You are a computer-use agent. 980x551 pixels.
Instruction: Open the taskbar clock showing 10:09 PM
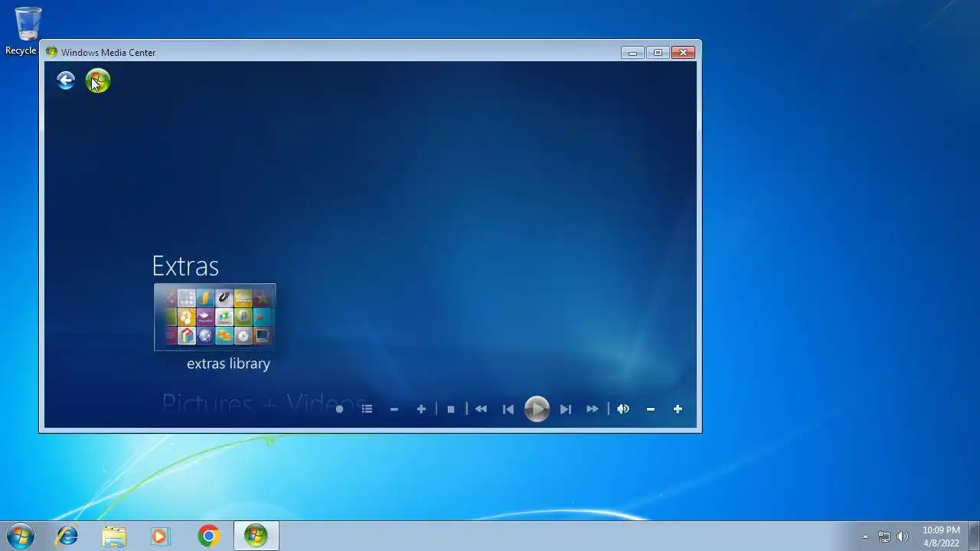pos(941,536)
